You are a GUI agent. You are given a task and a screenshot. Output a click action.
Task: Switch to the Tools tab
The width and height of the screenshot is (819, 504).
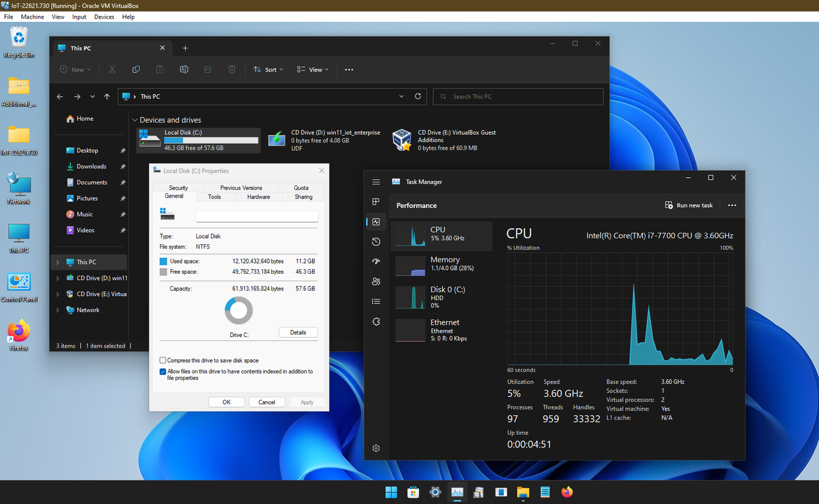click(x=214, y=197)
